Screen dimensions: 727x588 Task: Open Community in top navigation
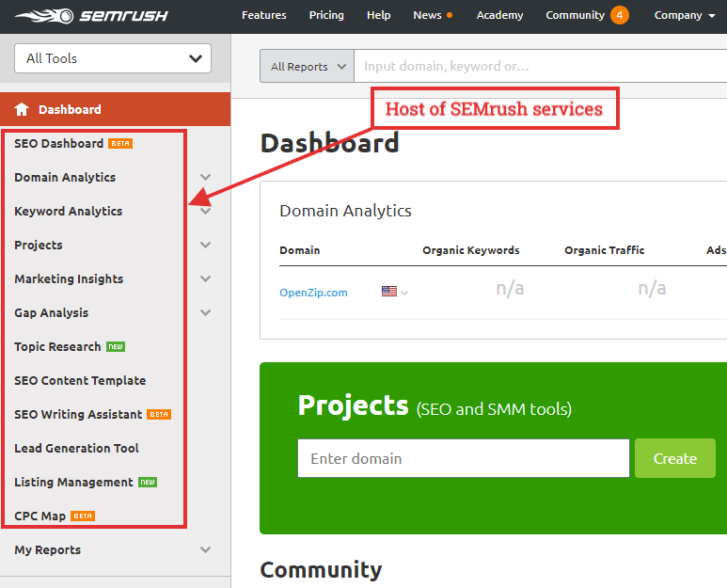[x=575, y=15]
